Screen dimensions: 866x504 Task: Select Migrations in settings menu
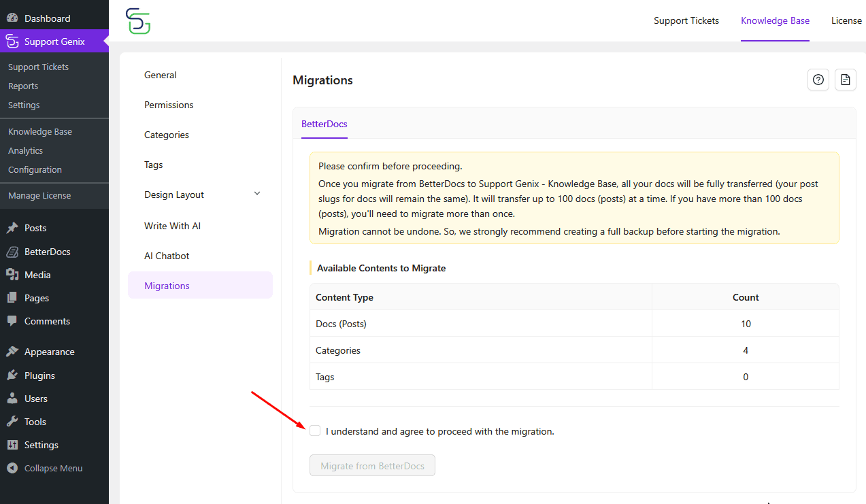pos(200,286)
